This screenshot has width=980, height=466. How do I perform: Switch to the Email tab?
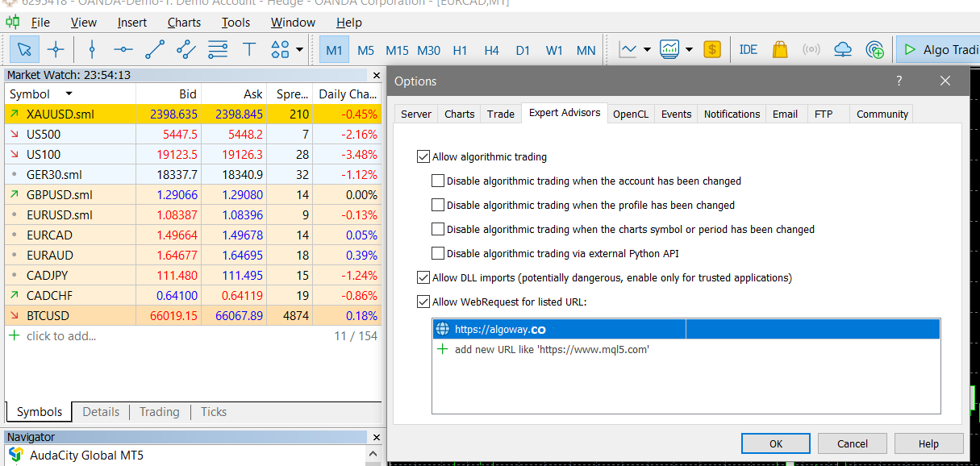point(786,114)
